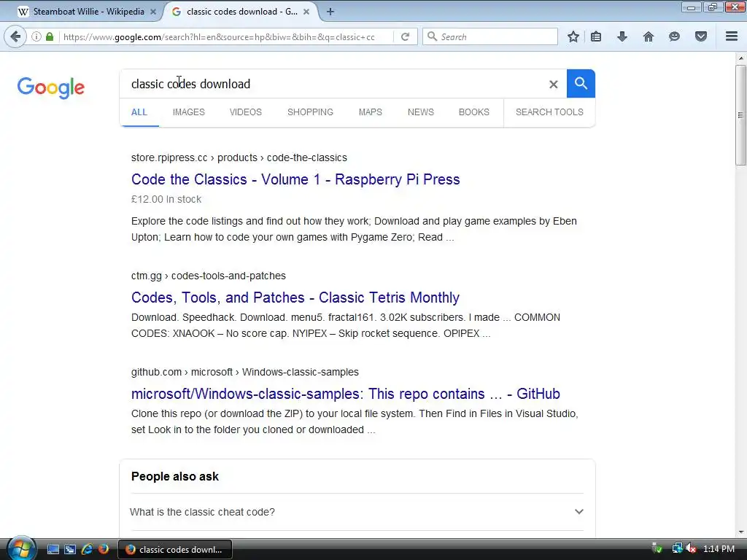The height and width of the screenshot is (560, 747).
Task: Click in the Google search query field
Action: [x=333, y=85]
